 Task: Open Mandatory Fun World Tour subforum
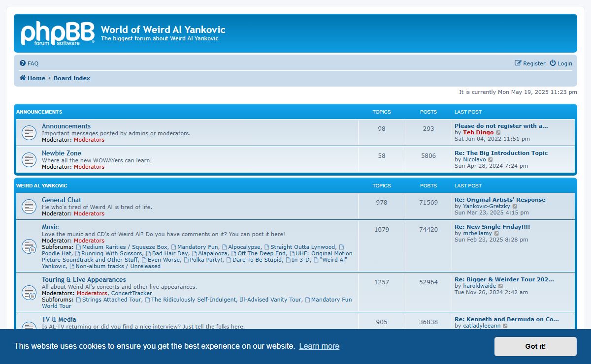click(x=197, y=303)
